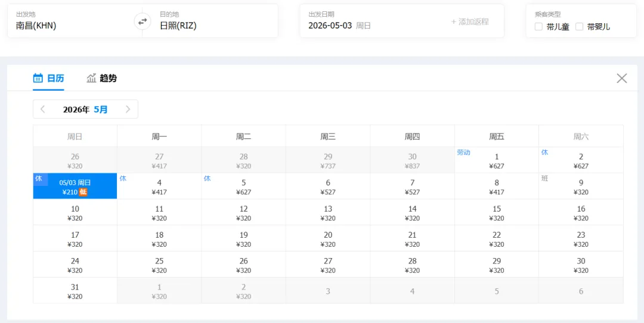The height and width of the screenshot is (323, 644).
Task: Click the 低 low-price badge
Action: pyautogui.click(x=83, y=192)
